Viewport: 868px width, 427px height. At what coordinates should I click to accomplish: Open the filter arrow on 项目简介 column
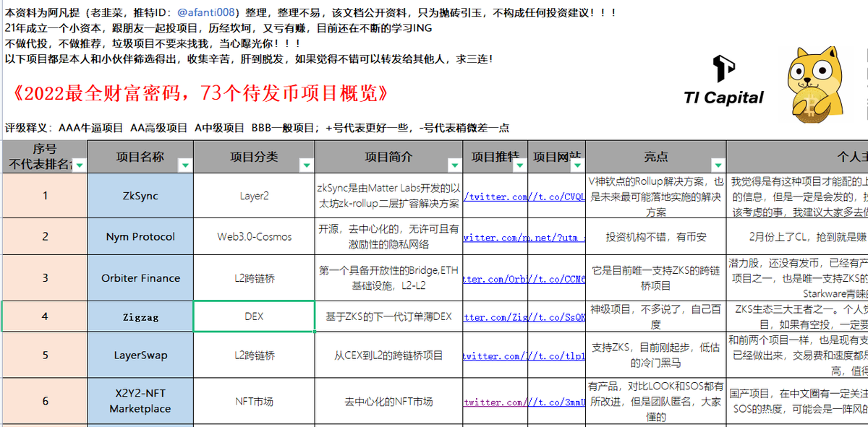[456, 165]
